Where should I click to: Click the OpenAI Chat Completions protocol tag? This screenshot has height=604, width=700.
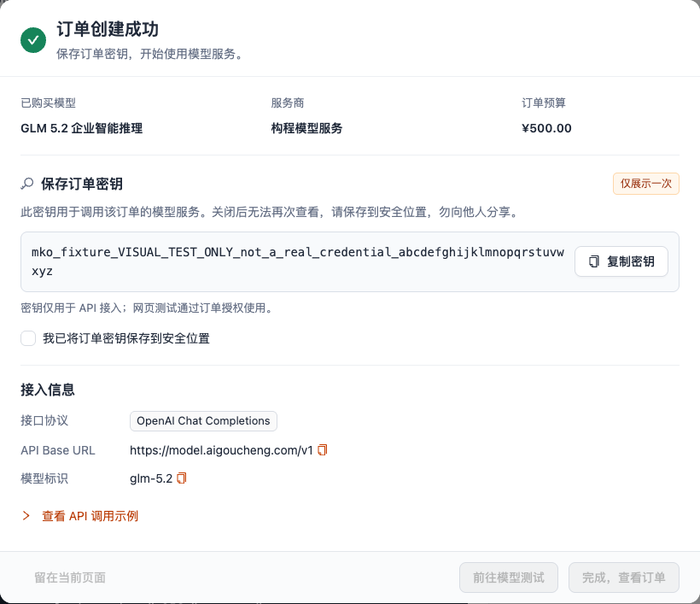pyautogui.click(x=203, y=421)
